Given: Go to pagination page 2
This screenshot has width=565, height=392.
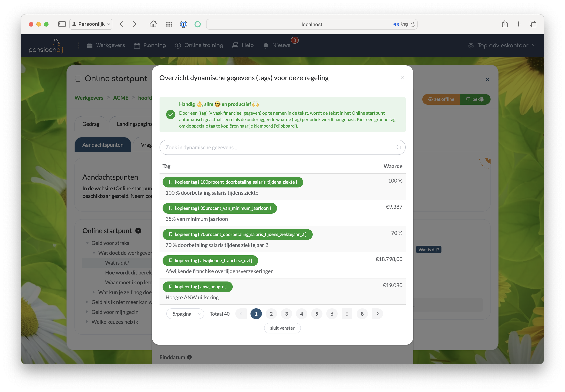Looking at the screenshot, I should [x=271, y=314].
